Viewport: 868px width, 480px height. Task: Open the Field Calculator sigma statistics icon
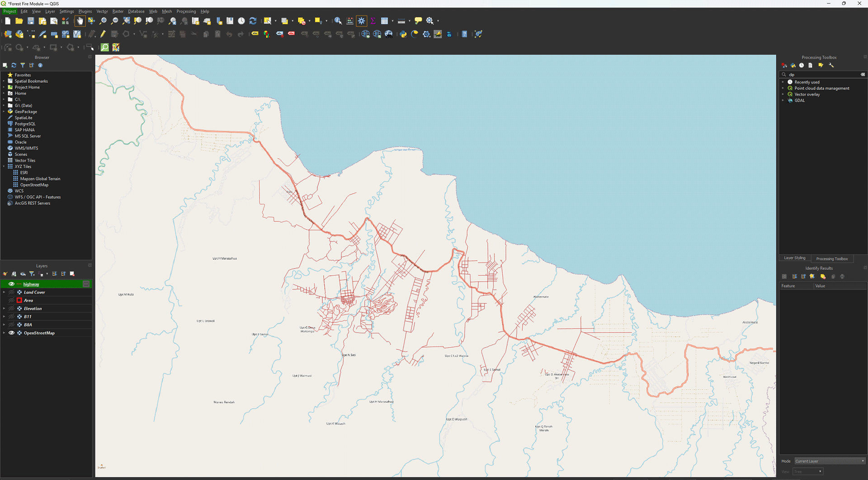click(x=373, y=21)
